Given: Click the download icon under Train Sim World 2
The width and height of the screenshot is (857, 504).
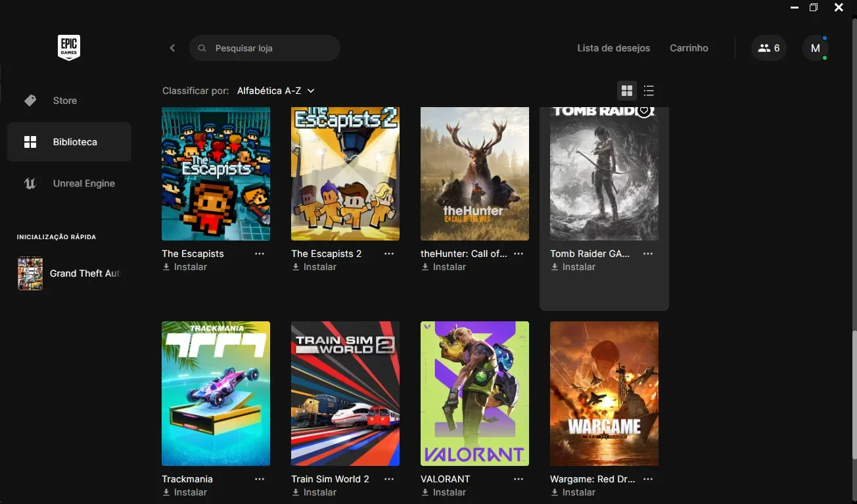Looking at the screenshot, I should pos(296,492).
